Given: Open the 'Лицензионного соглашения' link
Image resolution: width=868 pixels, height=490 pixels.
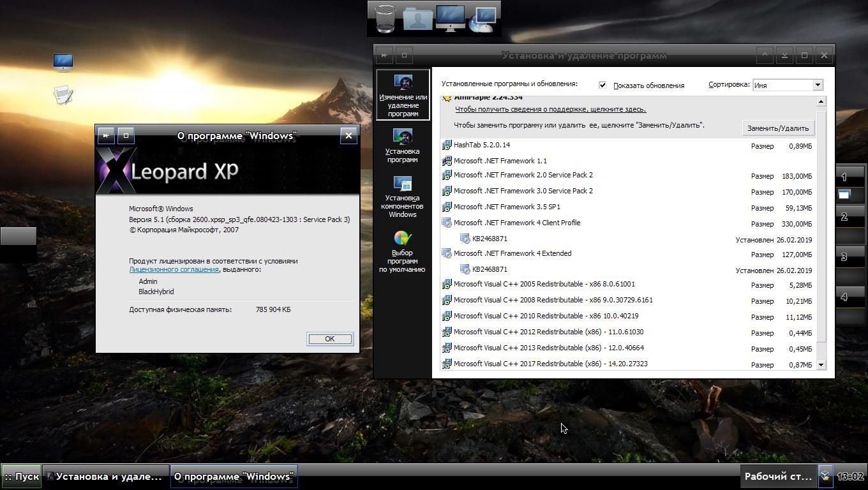Looking at the screenshot, I should [x=174, y=269].
